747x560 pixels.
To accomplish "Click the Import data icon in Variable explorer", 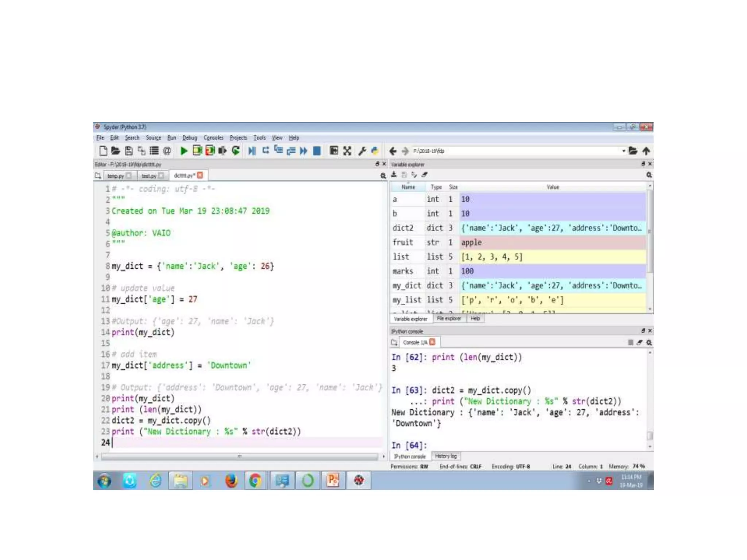I will (x=394, y=175).
